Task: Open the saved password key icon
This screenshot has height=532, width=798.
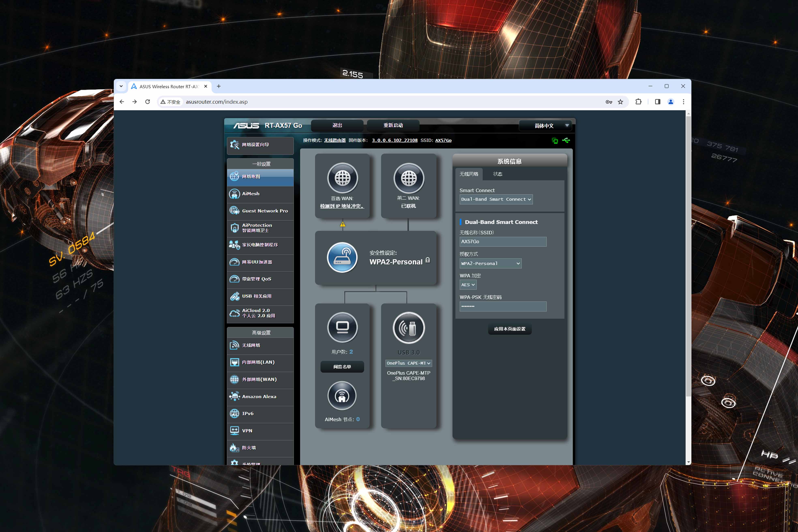Action: (609, 102)
